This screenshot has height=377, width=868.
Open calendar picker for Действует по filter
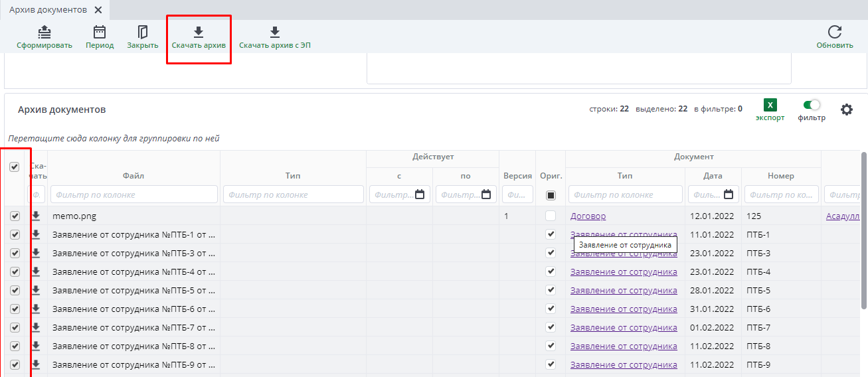tap(485, 194)
